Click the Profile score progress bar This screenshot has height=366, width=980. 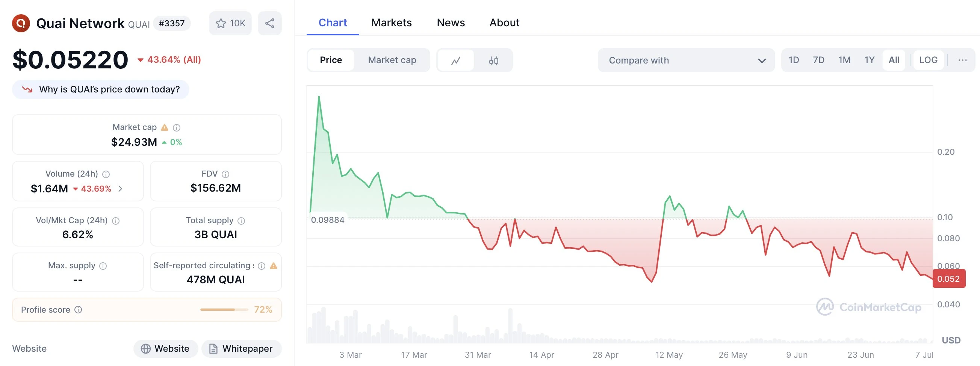point(224,310)
